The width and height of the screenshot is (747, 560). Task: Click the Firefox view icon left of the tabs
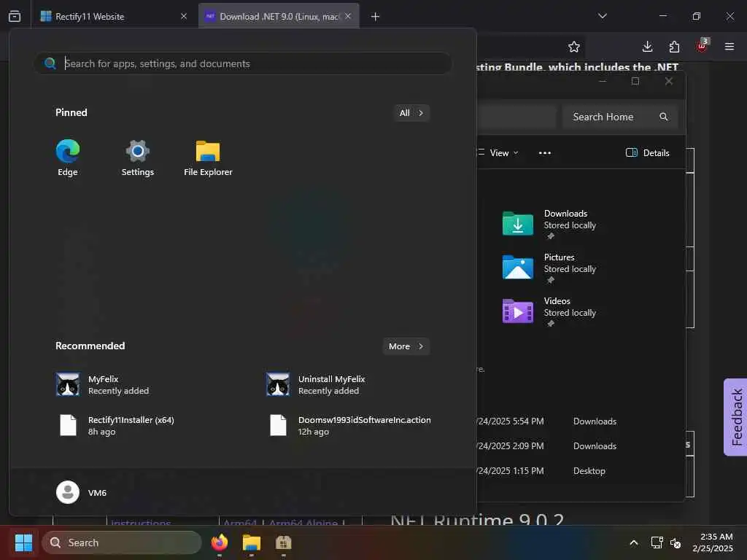tap(15, 16)
